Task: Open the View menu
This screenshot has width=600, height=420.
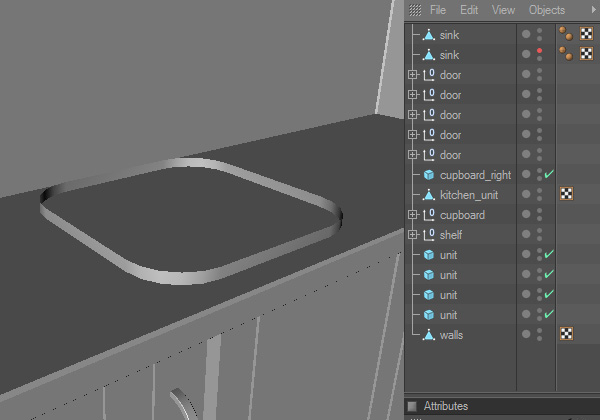Action: coord(503,10)
